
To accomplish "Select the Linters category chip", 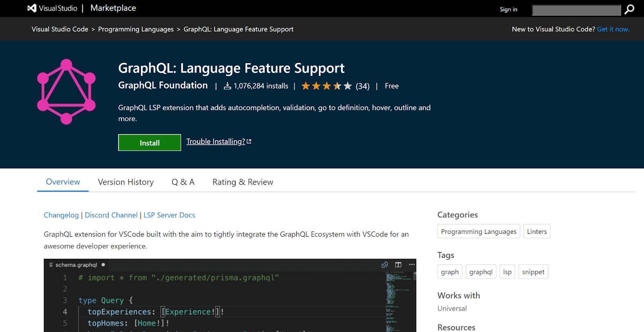I will (537, 231).
